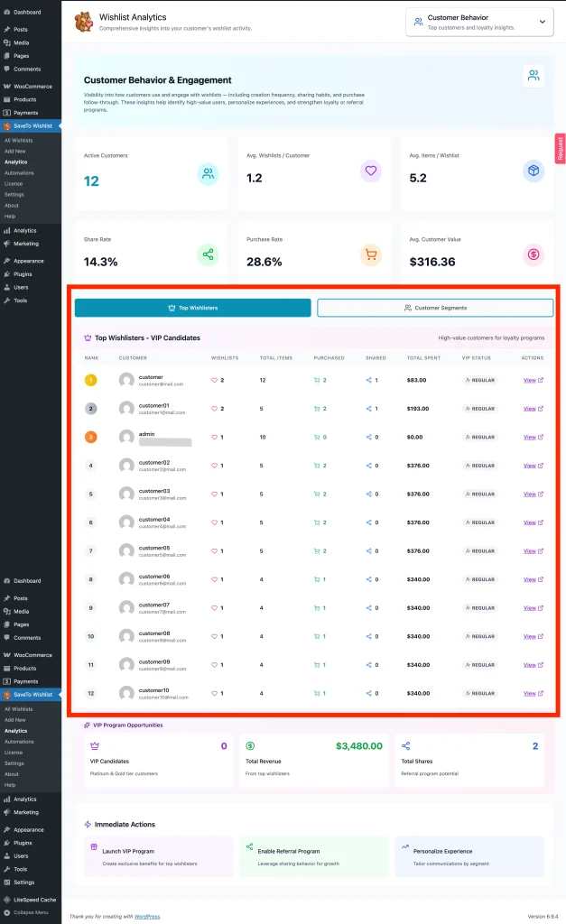Click the Wishlist Analytics squirrel logo

point(83,22)
